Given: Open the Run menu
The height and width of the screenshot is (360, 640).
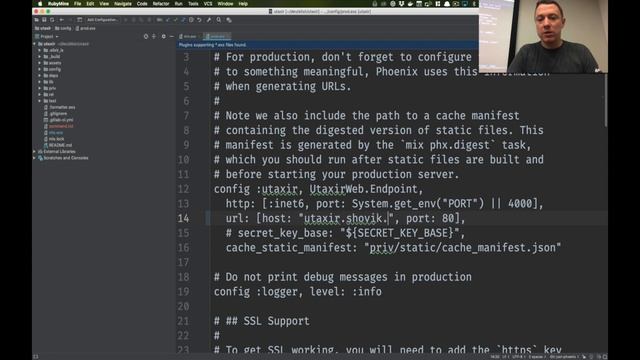Looking at the screenshot, I should tap(178, 4).
